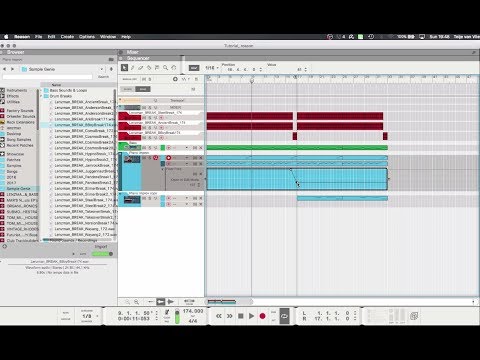Select Rack Extensions in Browser locations
Viewport: 480px width, 360px height.
pos(20,122)
